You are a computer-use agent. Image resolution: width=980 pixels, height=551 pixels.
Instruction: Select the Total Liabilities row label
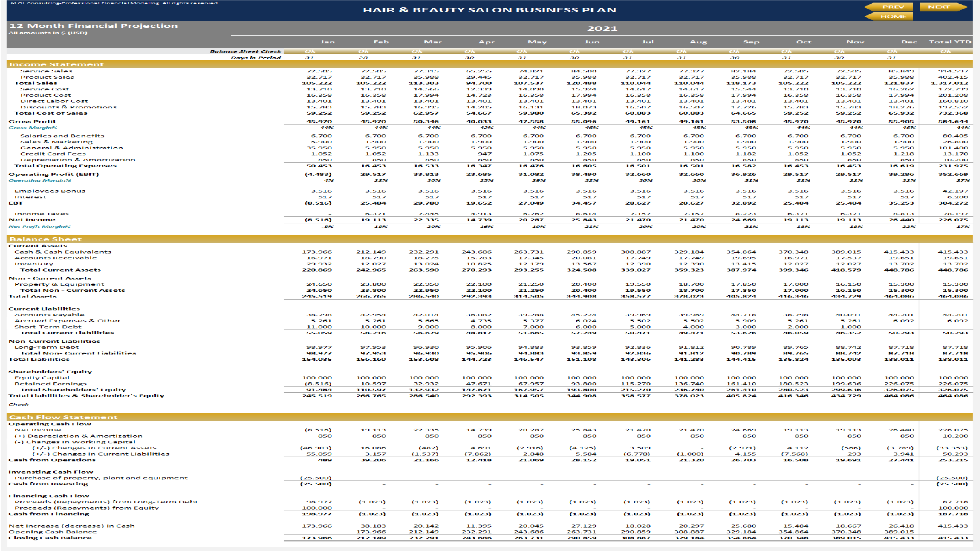click(40, 359)
